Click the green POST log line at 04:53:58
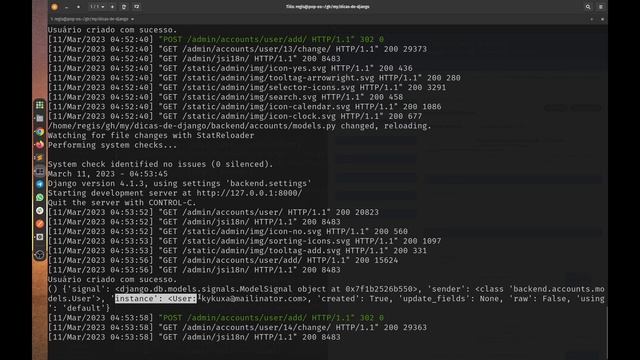This screenshot has height=360, width=640. coord(216,318)
